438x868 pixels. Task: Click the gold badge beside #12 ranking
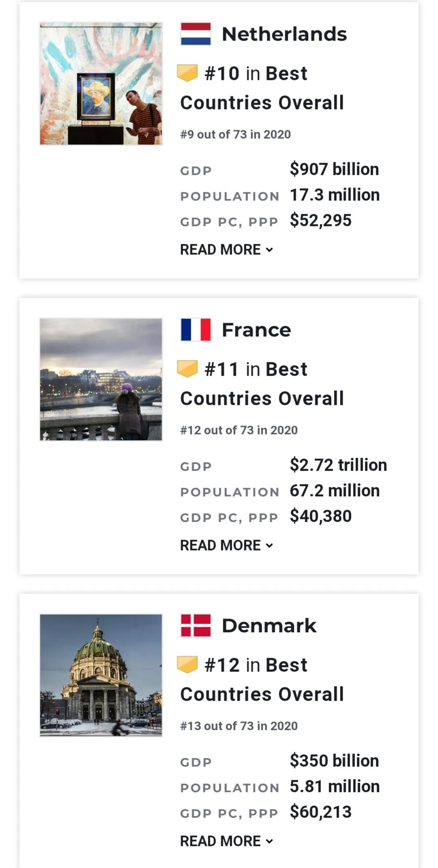[187, 665]
